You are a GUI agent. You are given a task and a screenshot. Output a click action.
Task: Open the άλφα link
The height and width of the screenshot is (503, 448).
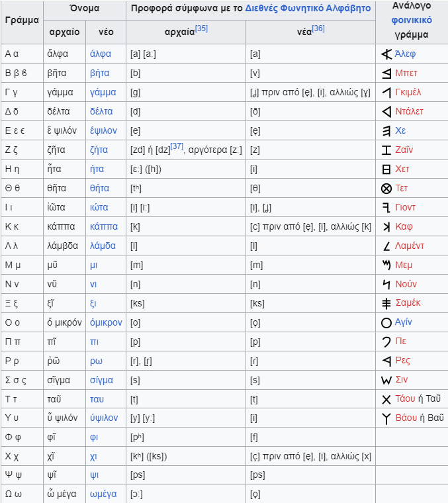[101, 54]
